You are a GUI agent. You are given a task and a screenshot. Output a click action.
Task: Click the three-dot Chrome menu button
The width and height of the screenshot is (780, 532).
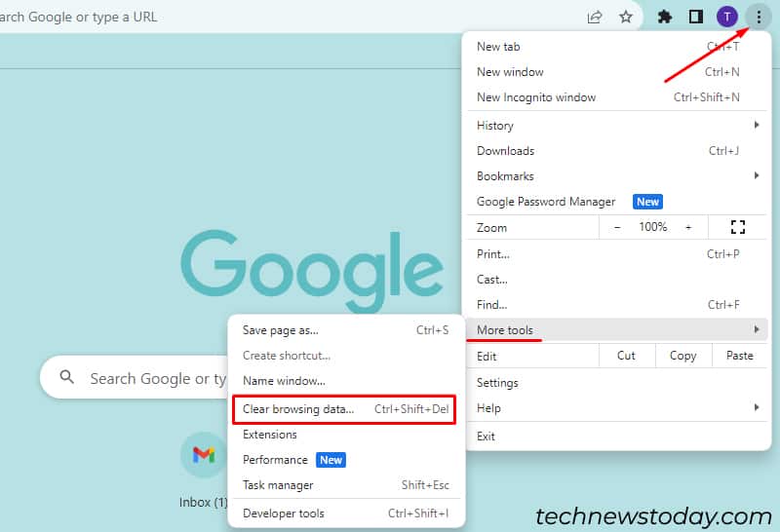(759, 18)
